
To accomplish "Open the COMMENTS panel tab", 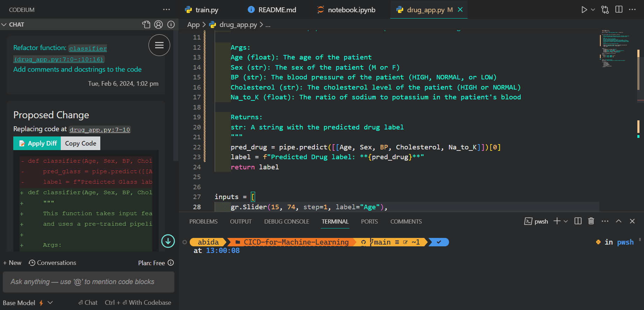I will click(406, 221).
